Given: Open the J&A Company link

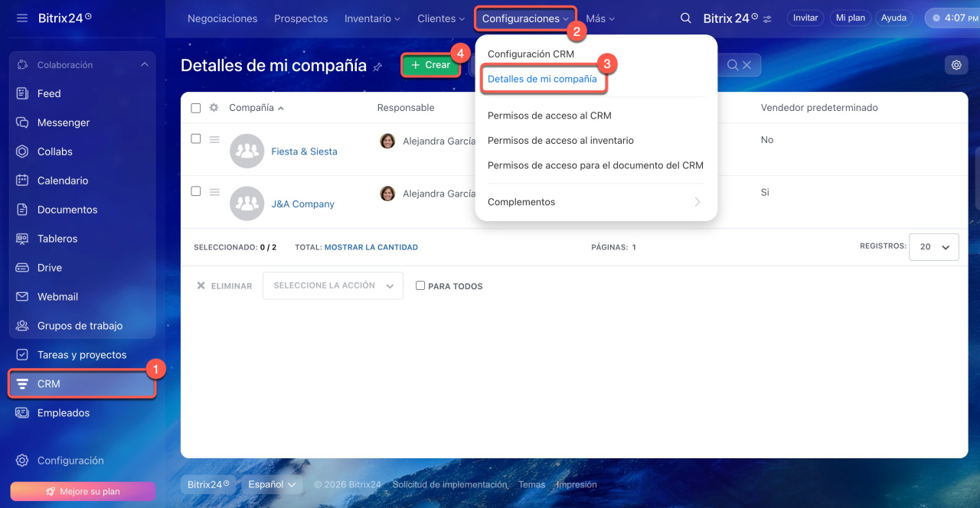Looking at the screenshot, I should pyautogui.click(x=302, y=204).
